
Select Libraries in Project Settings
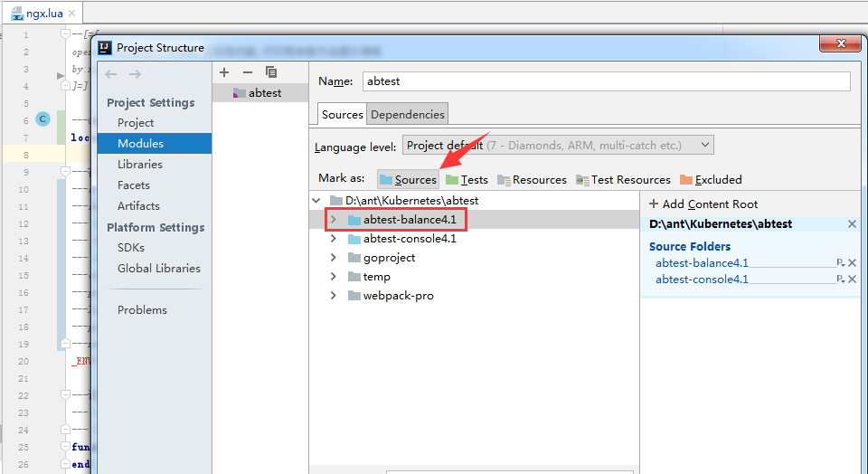tap(140, 165)
